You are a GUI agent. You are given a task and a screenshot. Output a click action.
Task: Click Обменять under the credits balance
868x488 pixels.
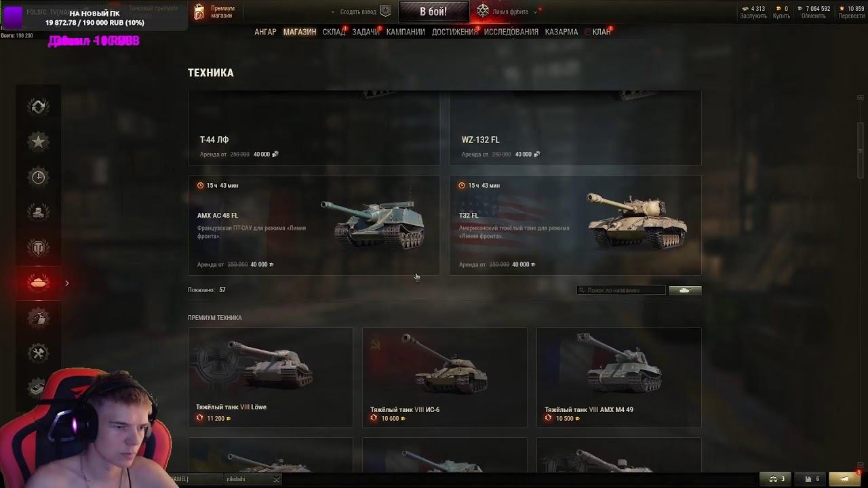[813, 16]
